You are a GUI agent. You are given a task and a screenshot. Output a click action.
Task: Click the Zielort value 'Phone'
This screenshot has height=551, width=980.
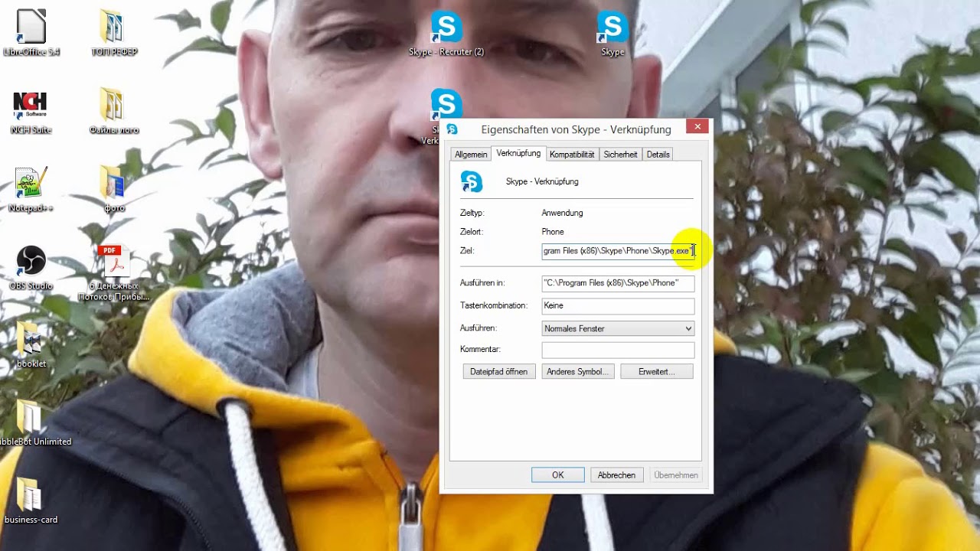tap(553, 232)
